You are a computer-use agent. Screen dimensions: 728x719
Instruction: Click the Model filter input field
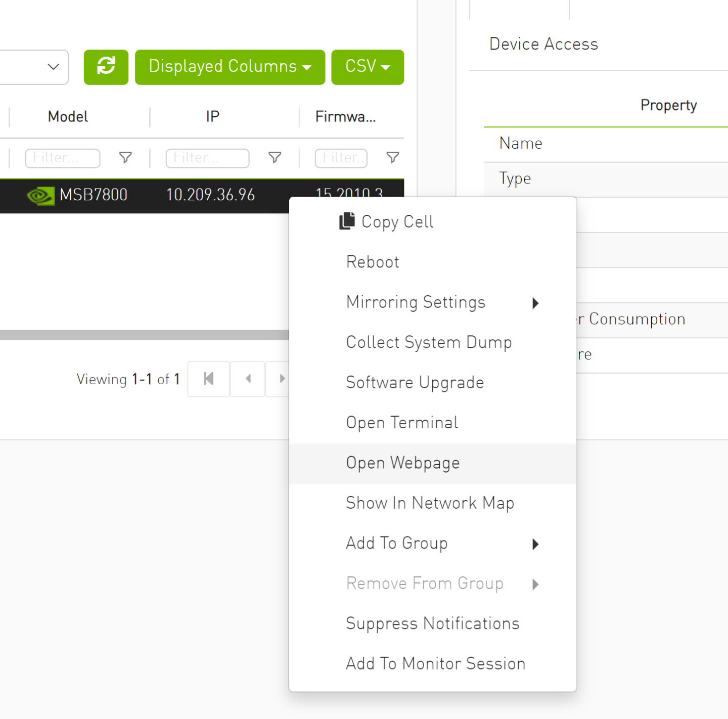pos(62,158)
